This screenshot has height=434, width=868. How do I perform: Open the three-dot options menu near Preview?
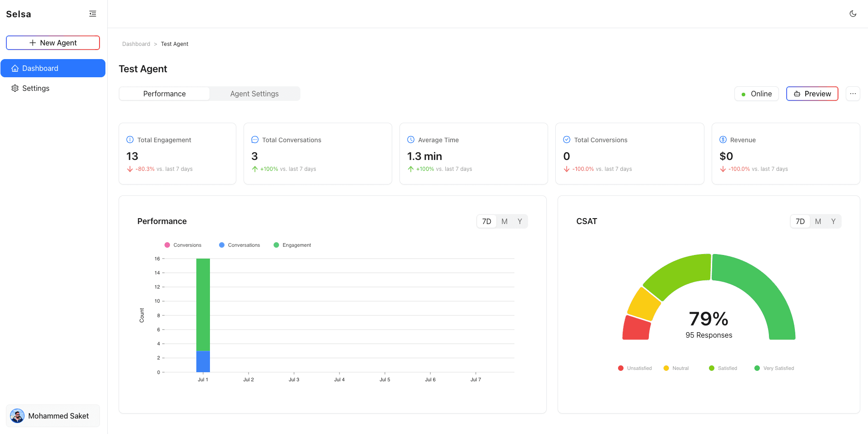[853, 94]
